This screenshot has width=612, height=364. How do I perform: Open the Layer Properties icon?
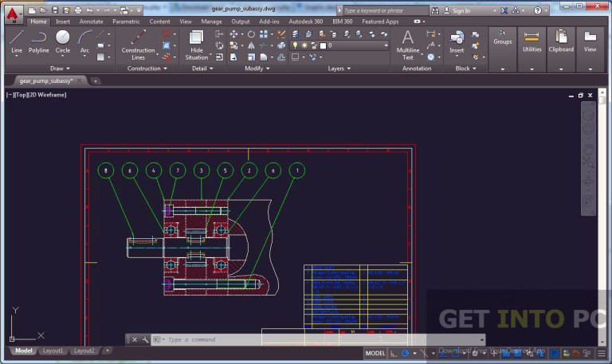(x=296, y=34)
